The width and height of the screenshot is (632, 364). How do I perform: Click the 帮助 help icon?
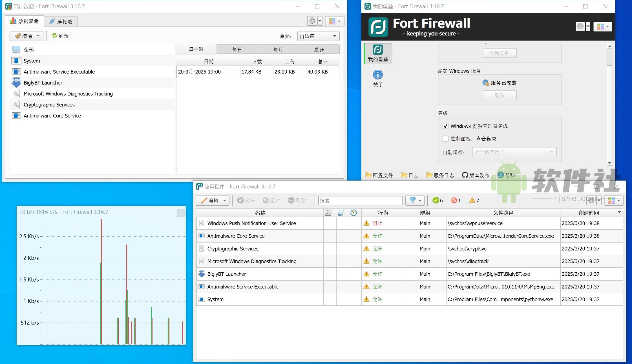pos(501,175)
